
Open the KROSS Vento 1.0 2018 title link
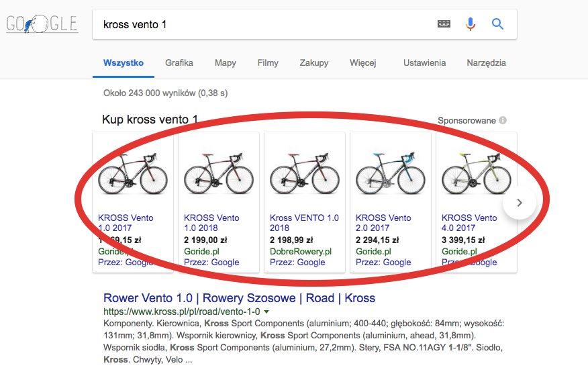[x=211, y=223]
